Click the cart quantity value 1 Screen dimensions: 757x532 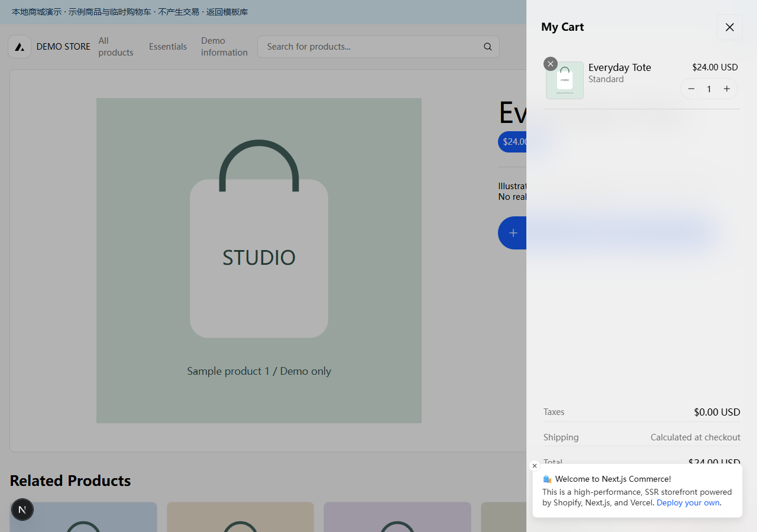[x=709, y=89]
